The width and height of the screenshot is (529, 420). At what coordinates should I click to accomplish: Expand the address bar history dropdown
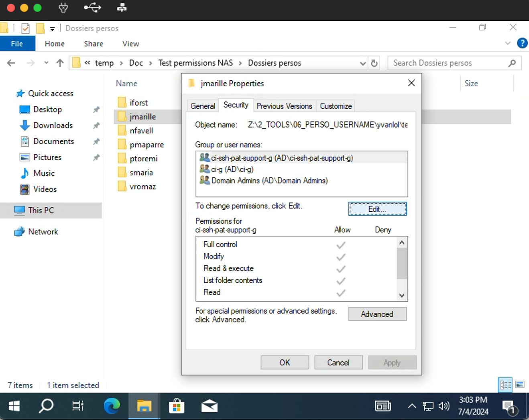[362, 63]
